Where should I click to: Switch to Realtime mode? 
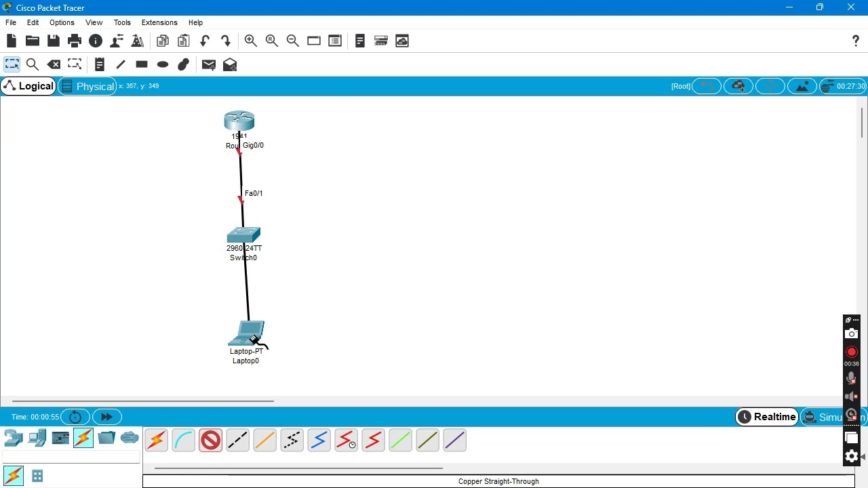click(x=767, y=417)
